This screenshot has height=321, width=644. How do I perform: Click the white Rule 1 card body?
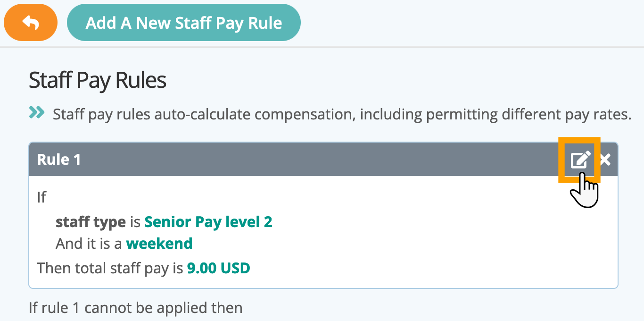323,232
